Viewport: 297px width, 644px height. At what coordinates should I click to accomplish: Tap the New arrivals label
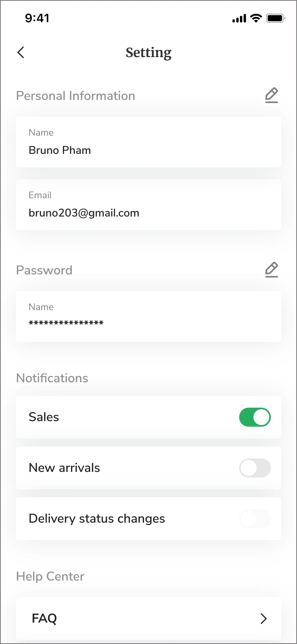tap(64, 468)
